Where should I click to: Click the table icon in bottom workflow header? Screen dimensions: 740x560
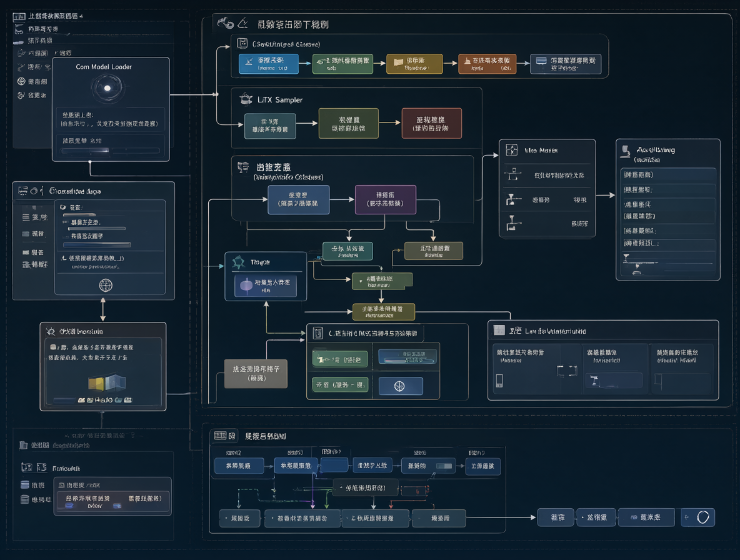click(221, 436)
